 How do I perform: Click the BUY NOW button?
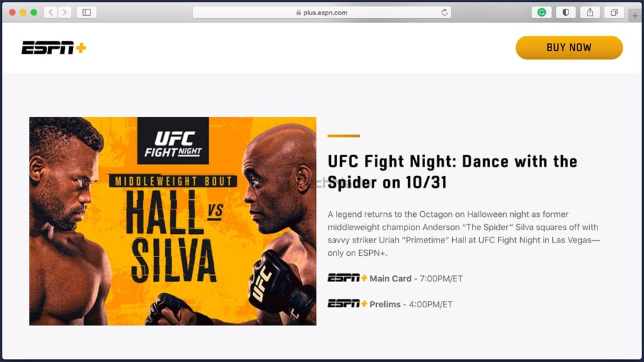click(569, 48)
